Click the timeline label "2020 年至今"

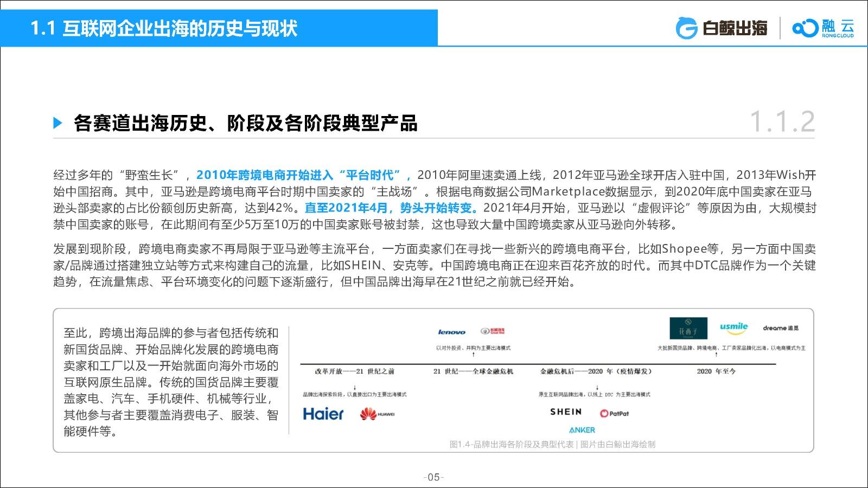tap(716, 371)
